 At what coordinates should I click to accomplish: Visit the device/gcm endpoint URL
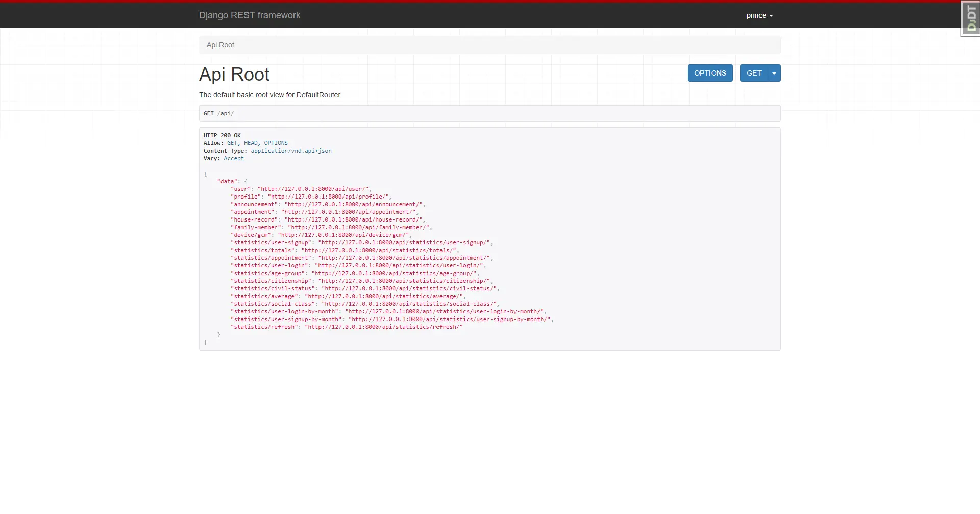click(x=343, y=235)
